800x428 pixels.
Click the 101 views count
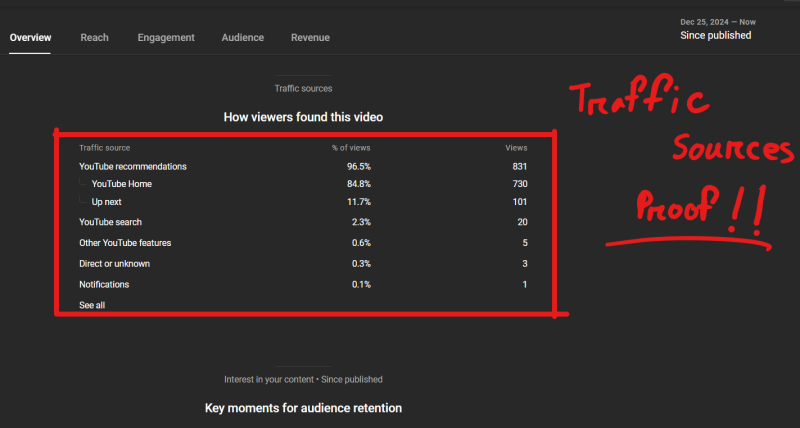tap(520, 202)
